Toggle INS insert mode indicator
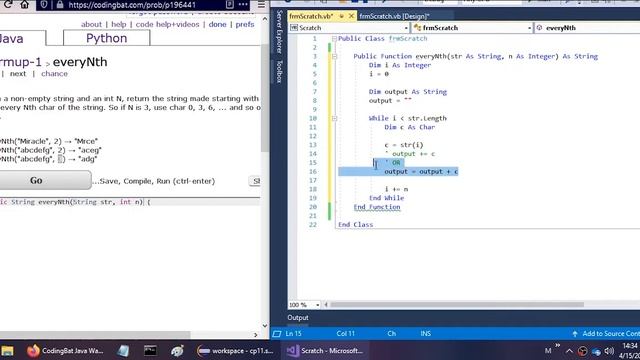Image resolution: width=640 pixels, height=360 pixels. tap(426, 333)
